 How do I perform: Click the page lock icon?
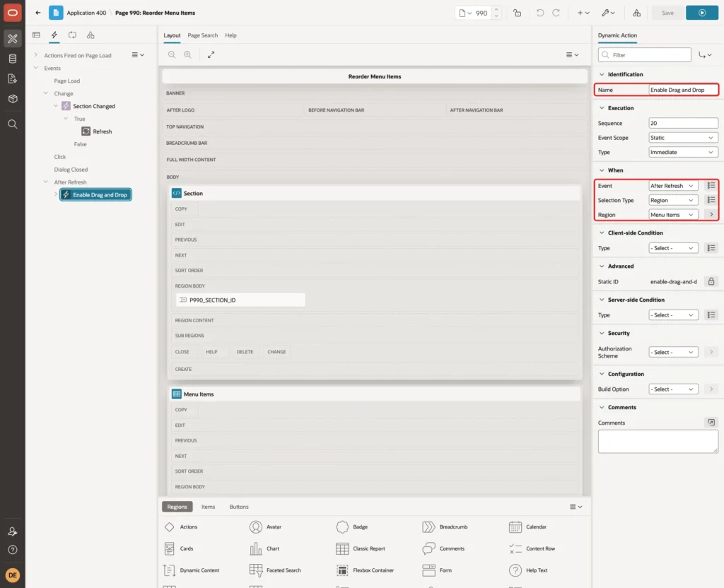coord(517,13)
